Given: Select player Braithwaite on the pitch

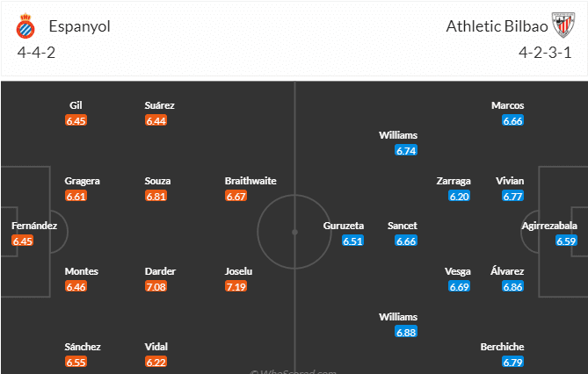Looking at the screenshot, I should [x=250, y=181].
